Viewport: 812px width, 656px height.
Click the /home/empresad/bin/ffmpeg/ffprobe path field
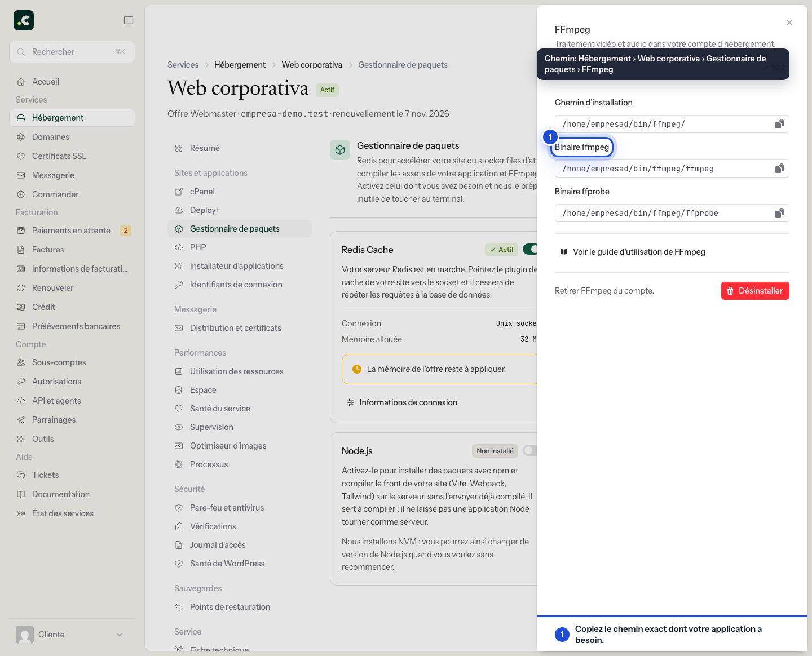[x=672, y=213]
